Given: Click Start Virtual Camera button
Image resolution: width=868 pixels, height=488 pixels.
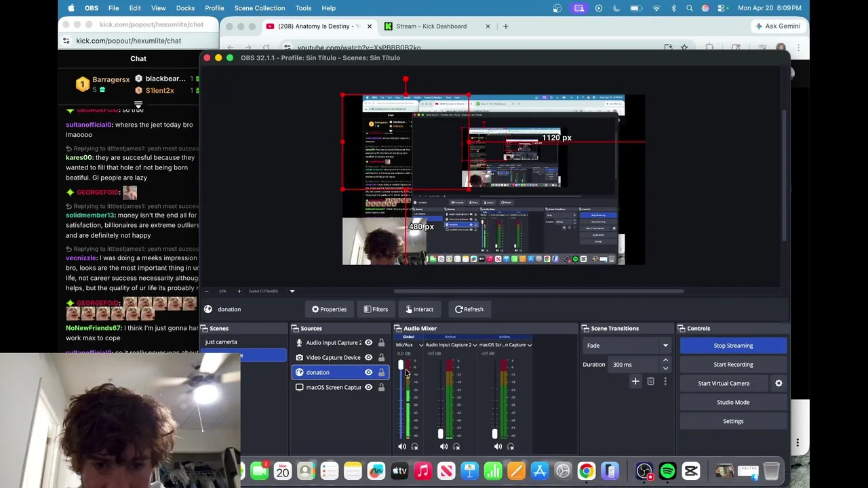Looking at the screenshot, I should [x=724, y=384].
